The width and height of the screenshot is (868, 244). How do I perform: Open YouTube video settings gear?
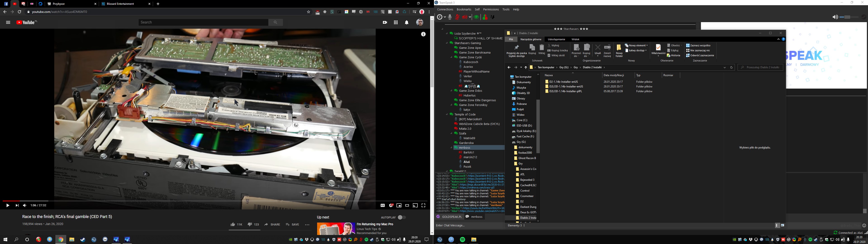(x=391, y=205)
